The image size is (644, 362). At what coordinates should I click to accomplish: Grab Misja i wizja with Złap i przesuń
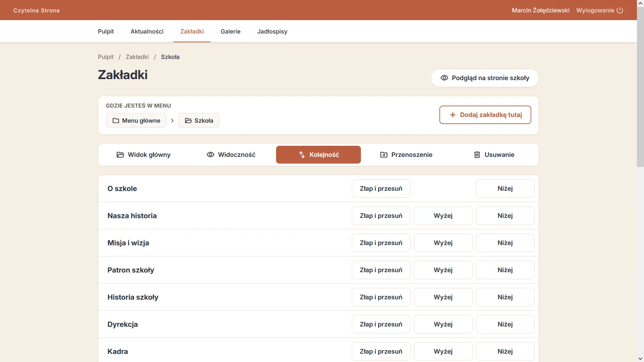[x=381, y=243]
